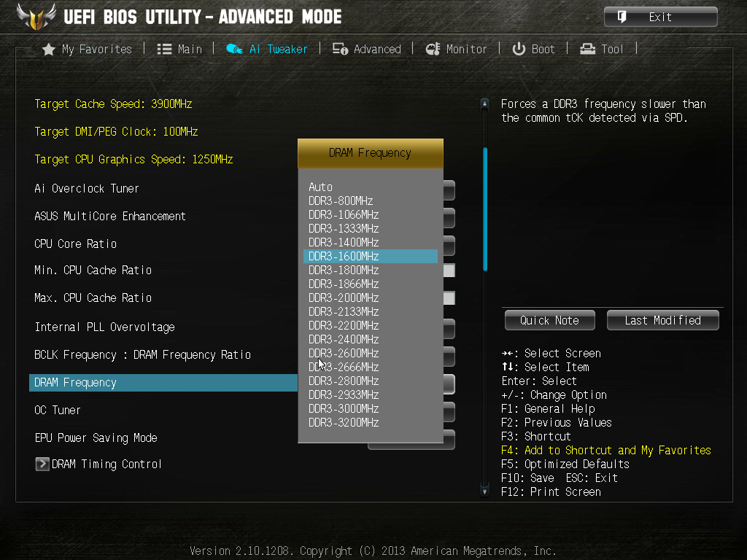Screen dimensions: 747x560
Task: Open ASUS MultiCore Enhancement value dropdown
Action: tap(449, 218)
